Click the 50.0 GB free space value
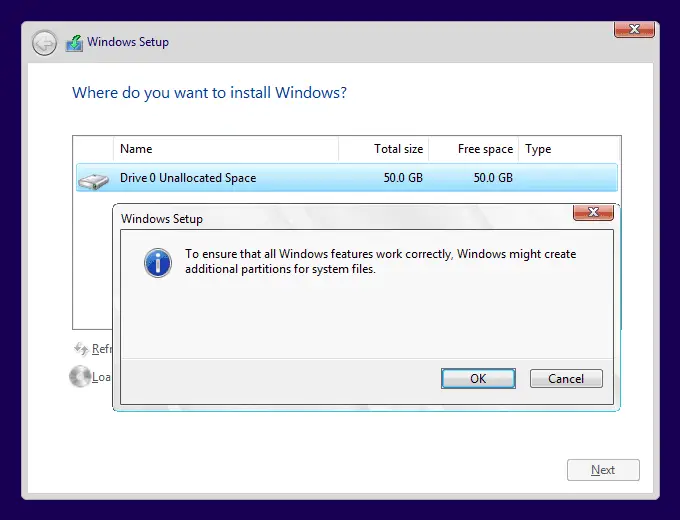This screenshot has width=680, height=520. (x=493, y=177)
